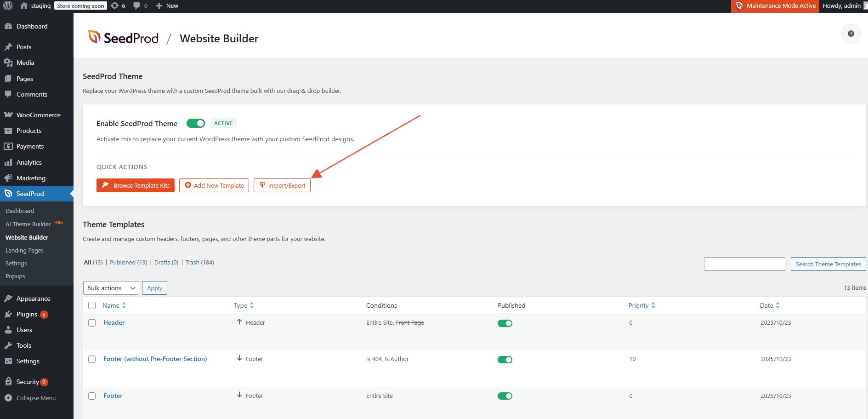The image size is (868, 419).
Task: Click the theme templates search field
Action: pyautogui.click(x=744, y=264)
